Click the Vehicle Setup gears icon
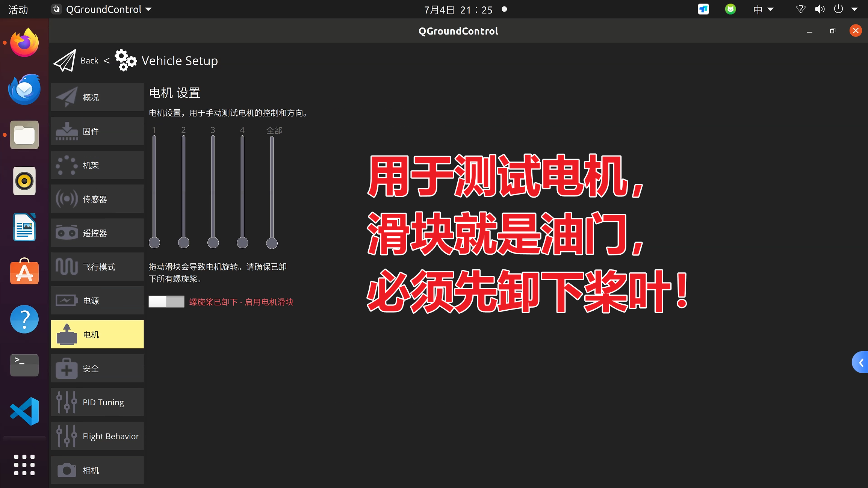The image size is (868, 488). point(126,60)
